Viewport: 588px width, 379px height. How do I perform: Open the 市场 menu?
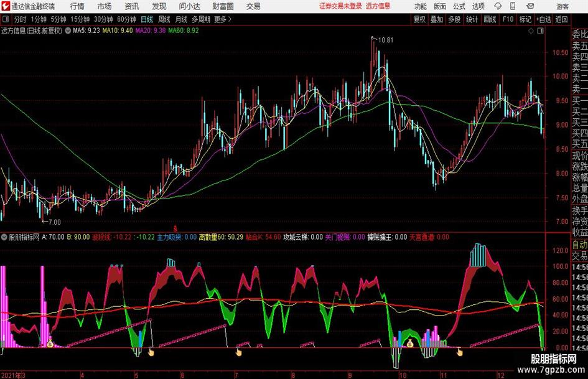[105, 6]
